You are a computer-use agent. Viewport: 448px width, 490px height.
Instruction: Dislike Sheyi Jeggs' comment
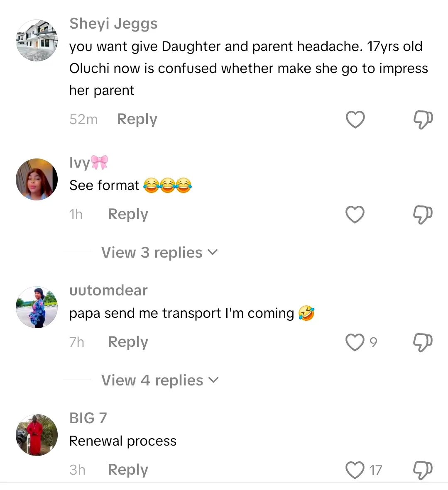[423, 120]
